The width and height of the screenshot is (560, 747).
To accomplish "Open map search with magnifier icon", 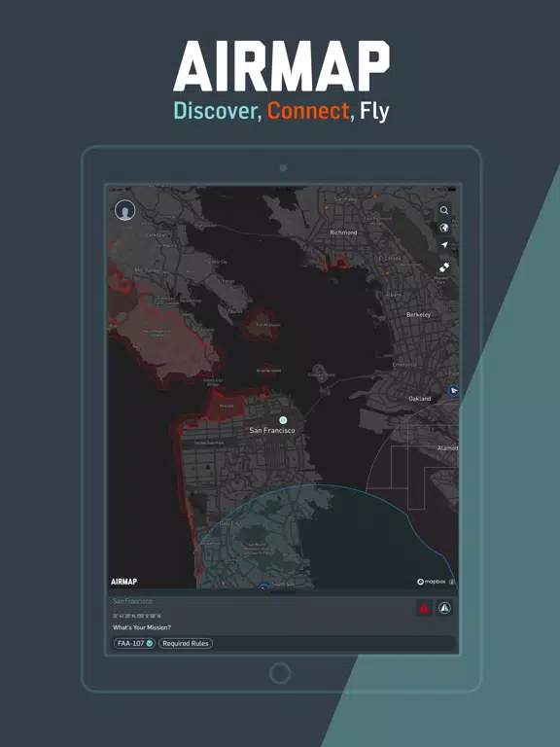I will 443,210.
